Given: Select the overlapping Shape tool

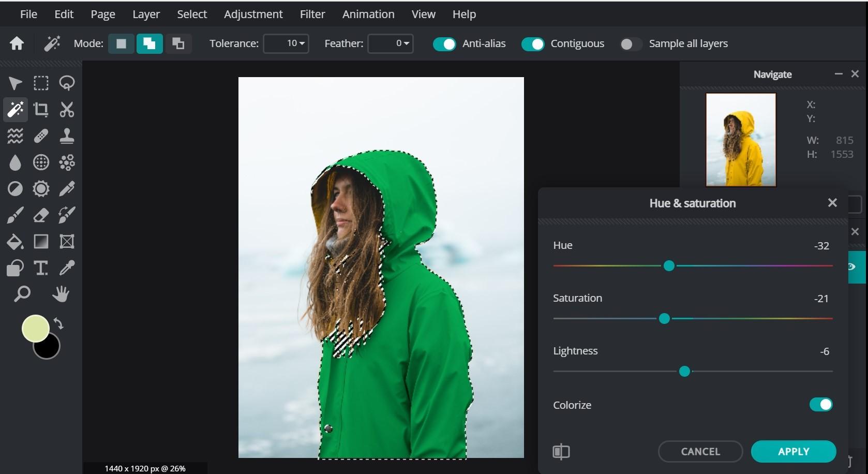Looking at the screenshot, I should [x=15, y=268].
